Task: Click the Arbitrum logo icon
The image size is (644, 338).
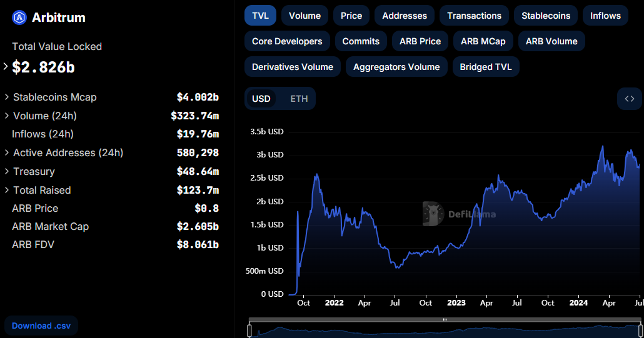Action: click(x=19, y=17)
